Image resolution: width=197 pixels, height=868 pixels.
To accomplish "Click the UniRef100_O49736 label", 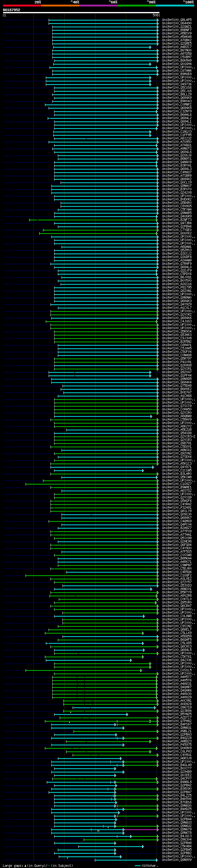I will pos(177,85).
